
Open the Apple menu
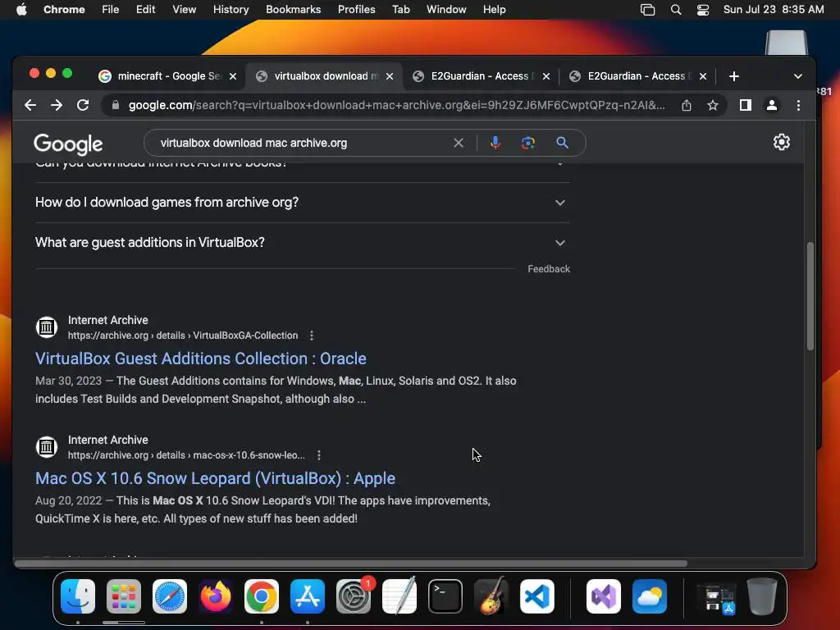click(x=21, y=10)
